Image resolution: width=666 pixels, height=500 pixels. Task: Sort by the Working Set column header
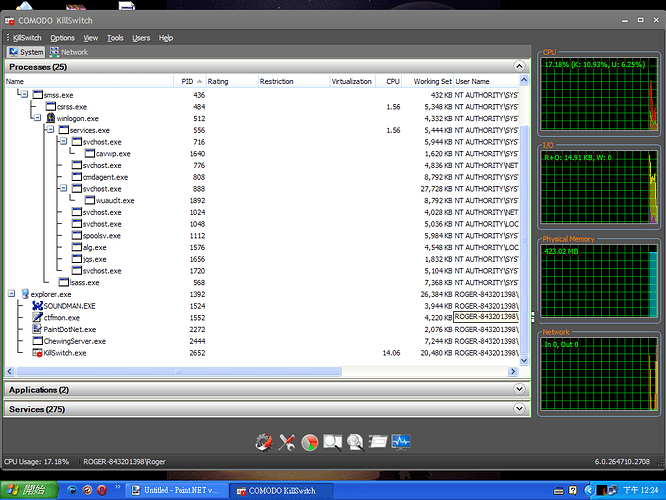click(428, 81)
